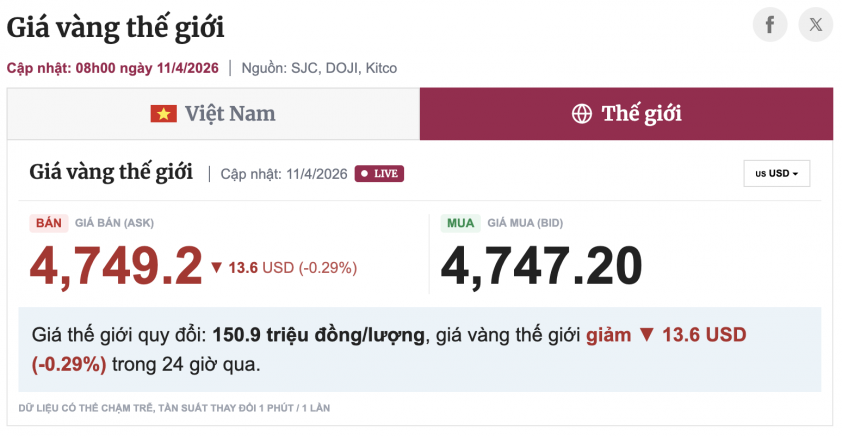Select the Thế giới tab

626,114
